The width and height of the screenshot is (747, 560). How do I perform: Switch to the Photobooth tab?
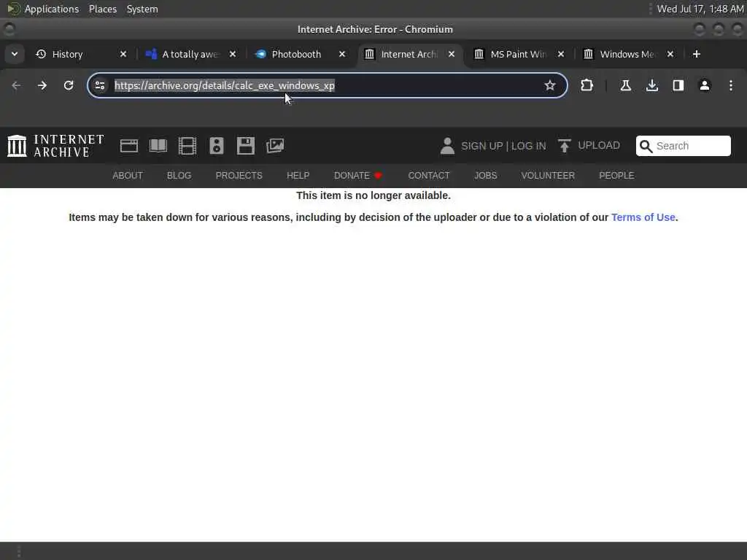(296, 54)
